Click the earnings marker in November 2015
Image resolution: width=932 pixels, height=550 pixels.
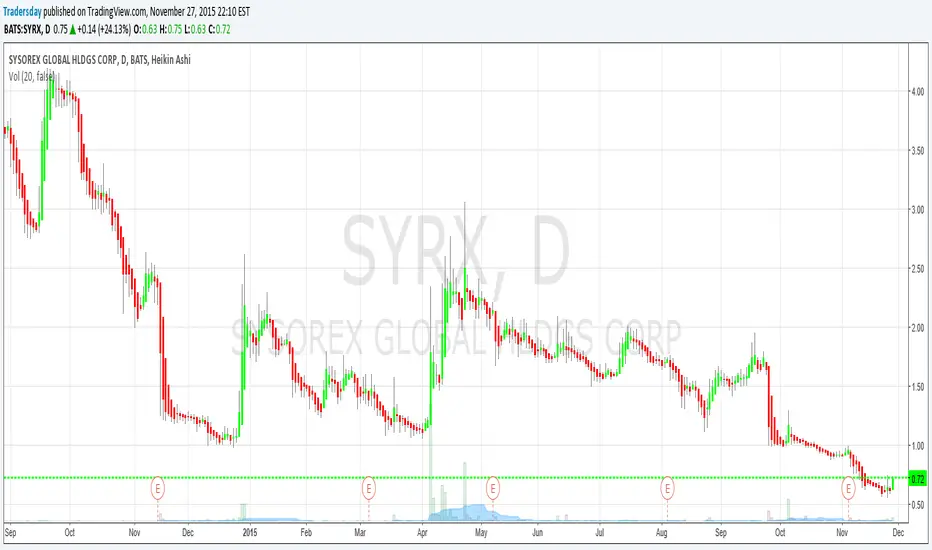(848, 489)
